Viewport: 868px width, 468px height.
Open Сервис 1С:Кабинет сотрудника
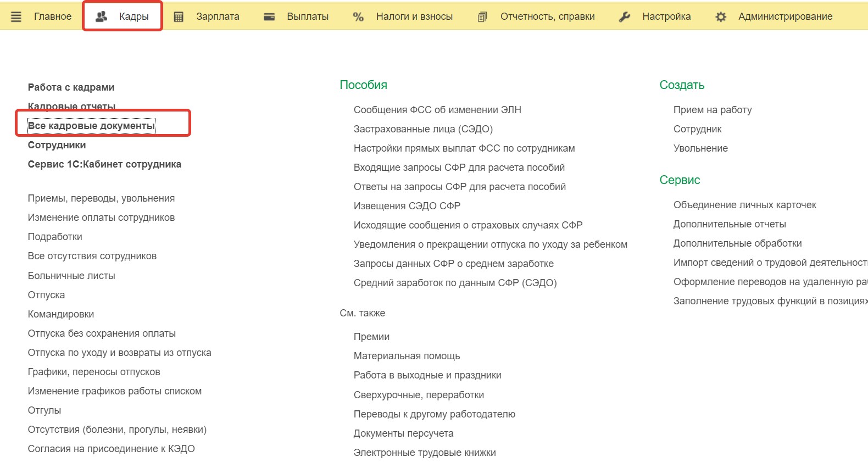tap(104, 164)
